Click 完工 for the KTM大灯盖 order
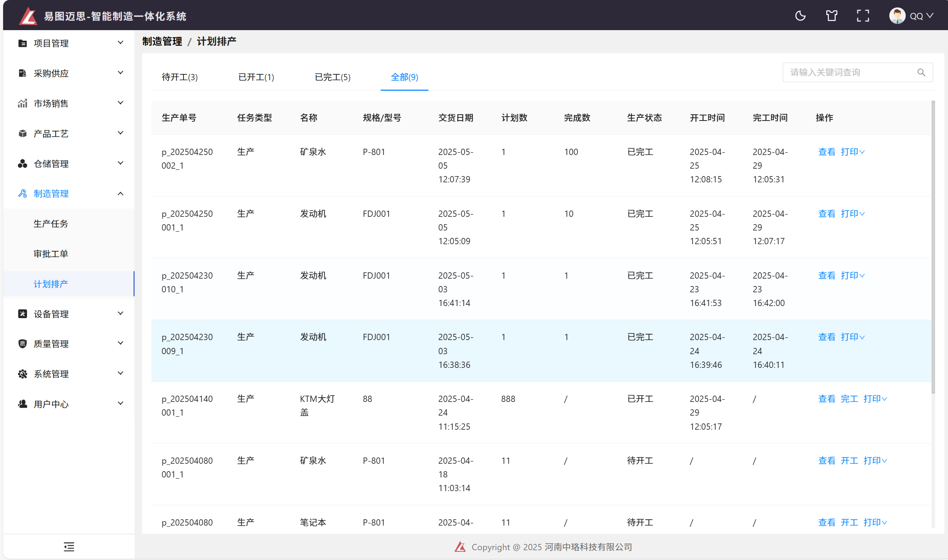 pyautogui.click(x=849, y=399)
